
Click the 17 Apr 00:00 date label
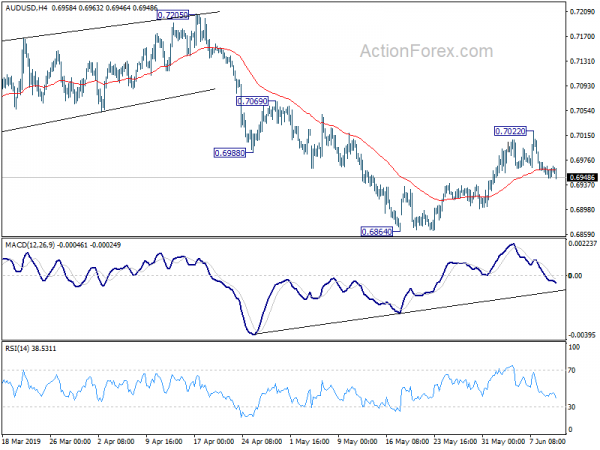214,441
